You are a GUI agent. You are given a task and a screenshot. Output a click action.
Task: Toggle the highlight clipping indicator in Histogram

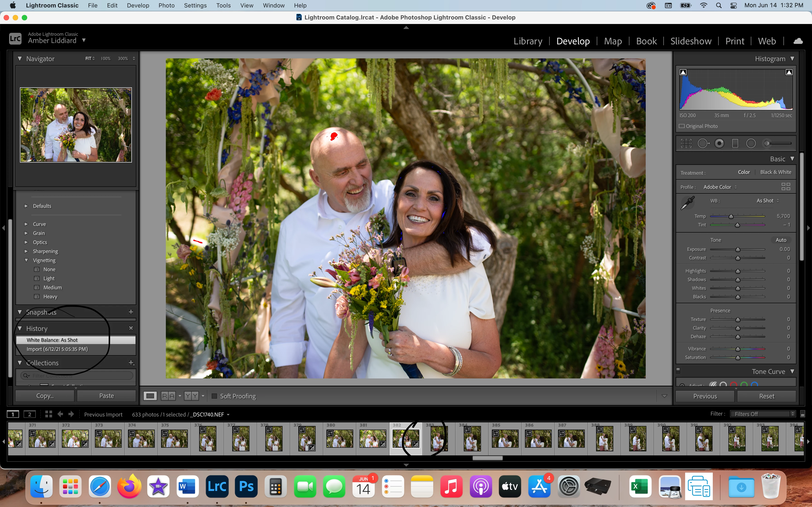click(789, 72)
